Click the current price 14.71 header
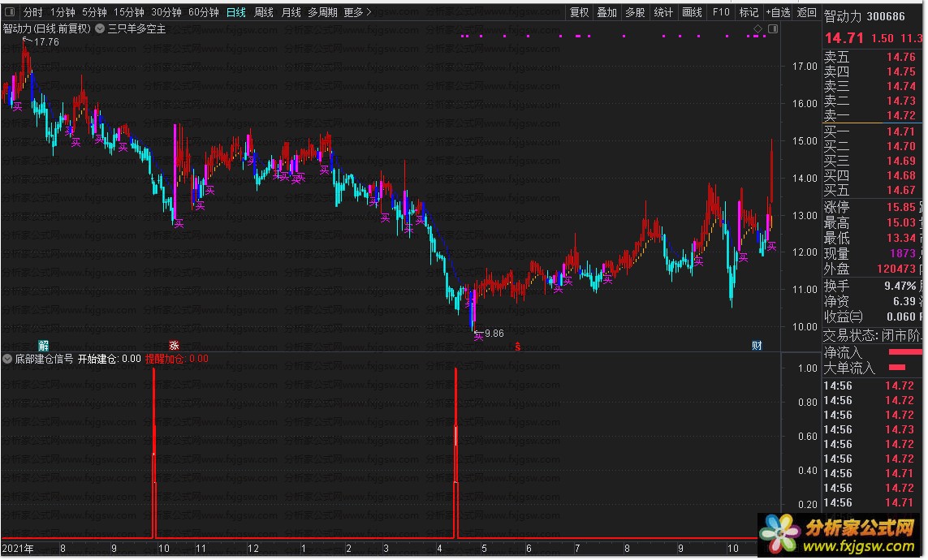 pyautogui.click(x=844, y=38)
